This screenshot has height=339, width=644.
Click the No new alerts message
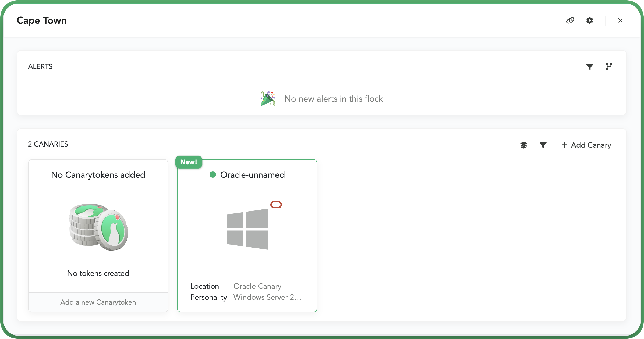point(334,99)
